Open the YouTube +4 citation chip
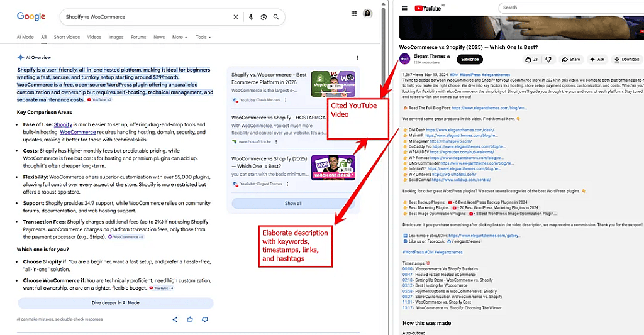The height and width of the screenshot is (335, 644). (x=162, y=288)
